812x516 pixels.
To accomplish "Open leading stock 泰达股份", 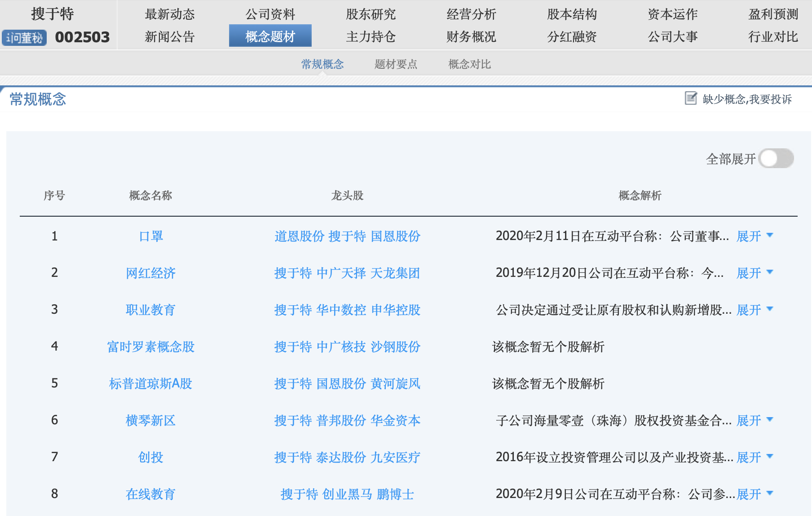I will [341, 457].
